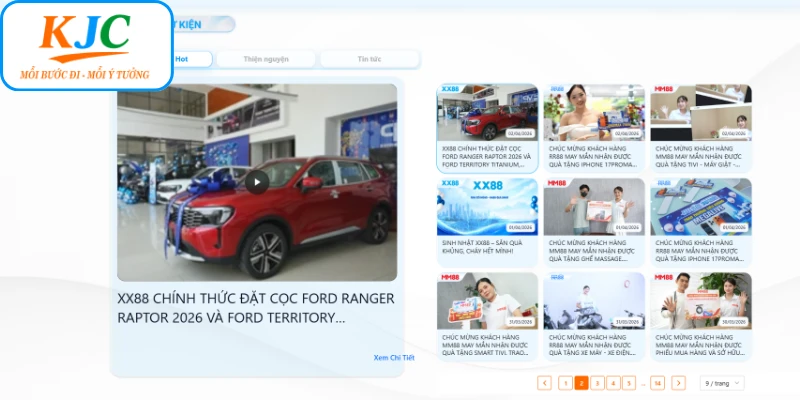Open the MM88 Tivi - Máy giặt thumbnail
The image size is (800, 400).
(x=701, y=113)
